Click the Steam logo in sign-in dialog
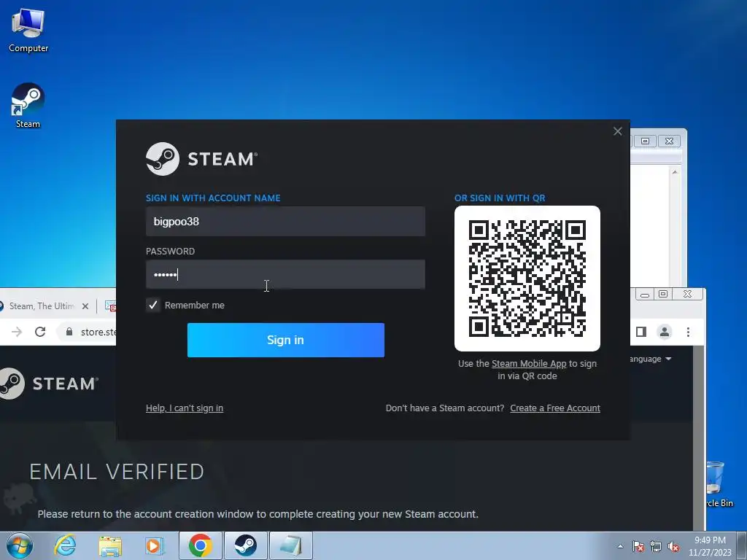The height and width of the screenshot is (560, 747). pos(201,159)
